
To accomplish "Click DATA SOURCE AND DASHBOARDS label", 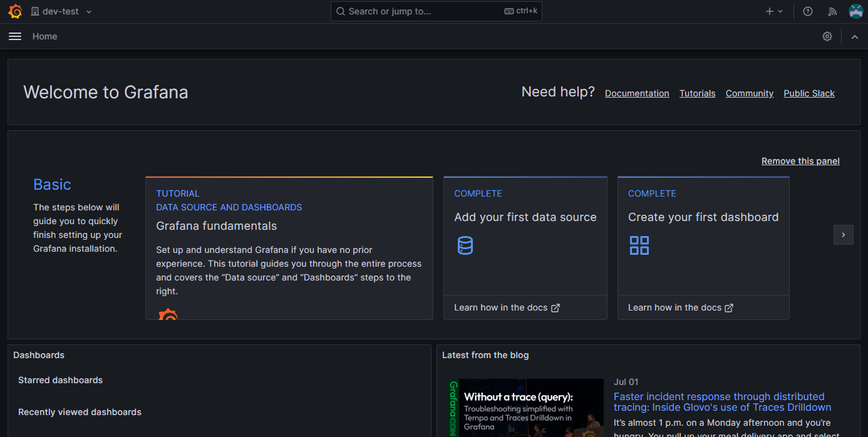I will (x=229, y=207).
